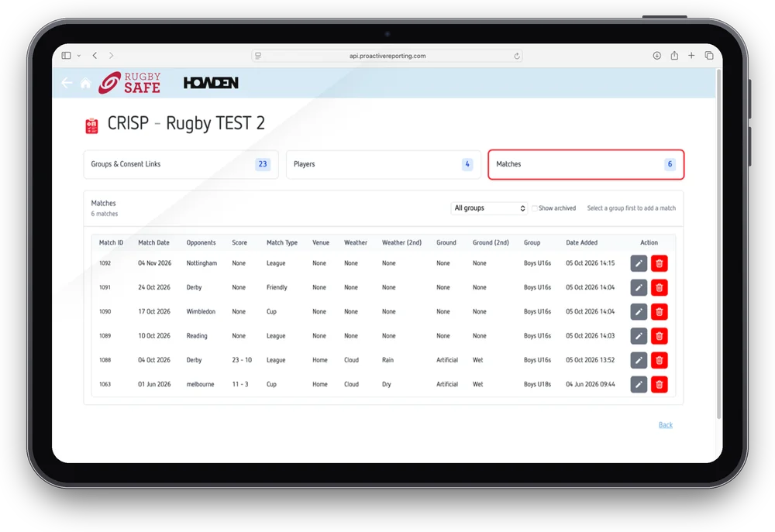Edit match 1088 scored 23 - 10
This screenshot has width=775, height=532.
(x=639, y=360)
